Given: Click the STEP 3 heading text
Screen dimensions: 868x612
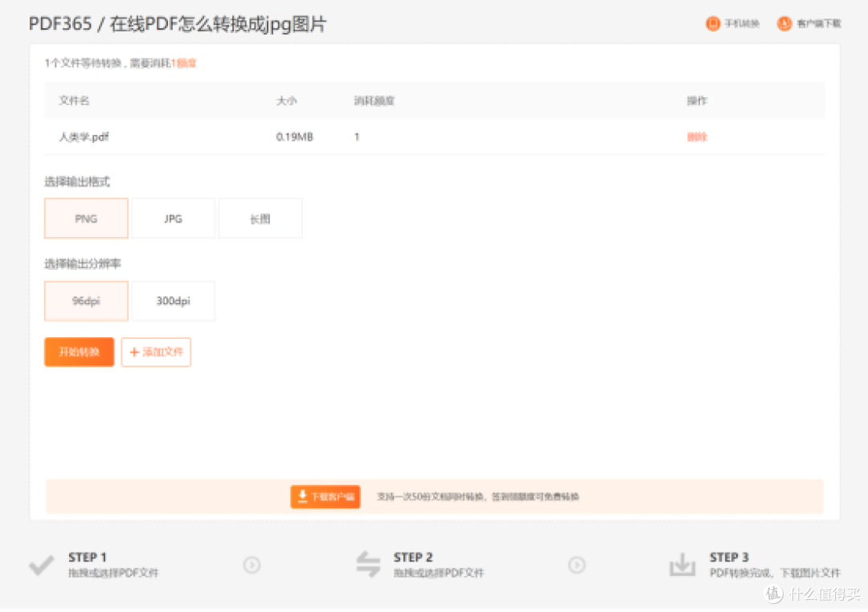Looking at the screenshot, I should (x=729, y=557).
